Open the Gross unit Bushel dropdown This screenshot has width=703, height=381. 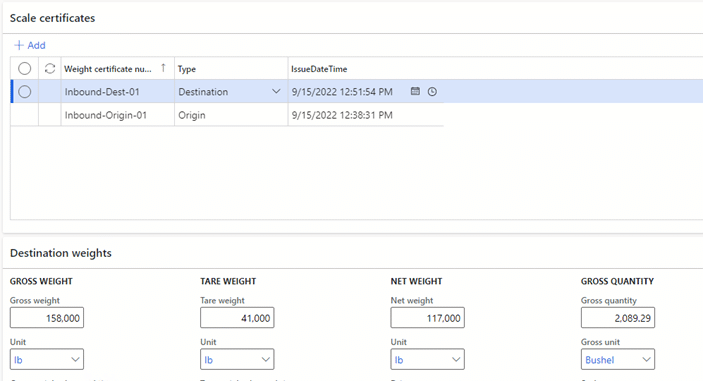coord(618,359)
